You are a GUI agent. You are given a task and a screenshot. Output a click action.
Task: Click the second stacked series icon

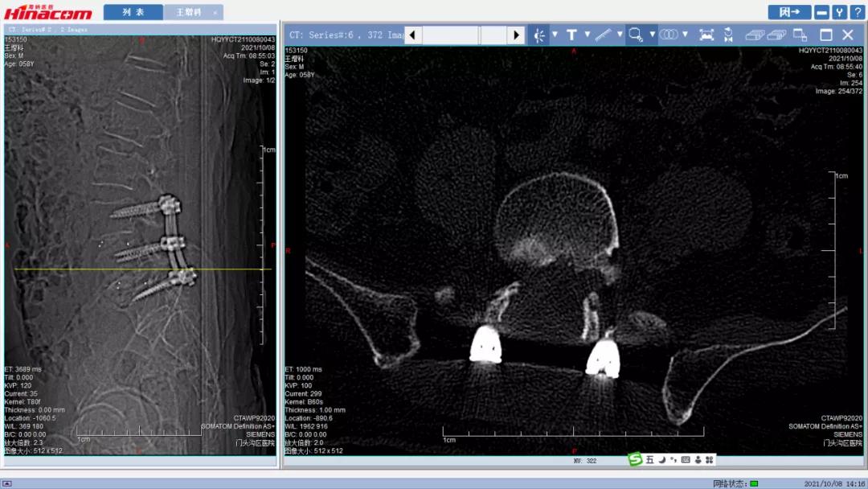pos(776,35)
